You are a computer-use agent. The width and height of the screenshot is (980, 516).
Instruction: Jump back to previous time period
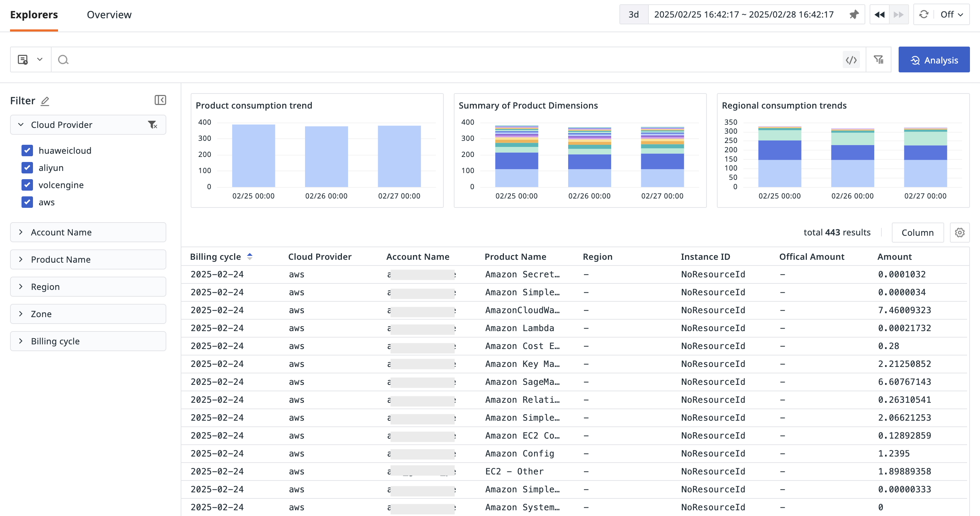tap(880, 14)
